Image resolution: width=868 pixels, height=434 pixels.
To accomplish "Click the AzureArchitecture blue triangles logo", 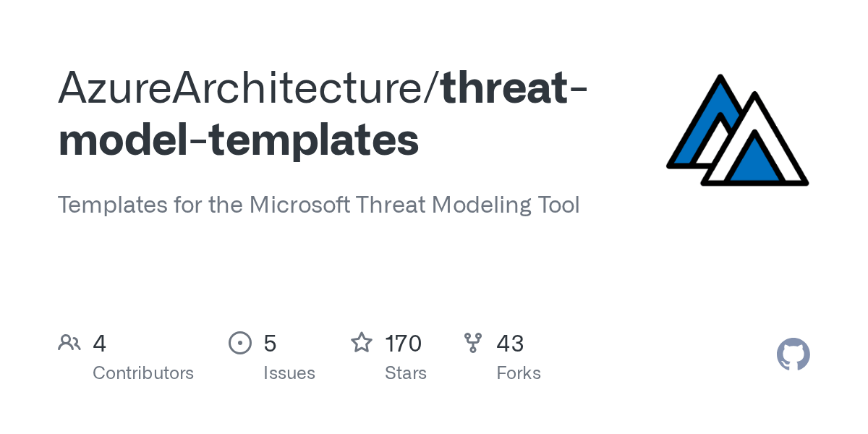I will [737, 129].
